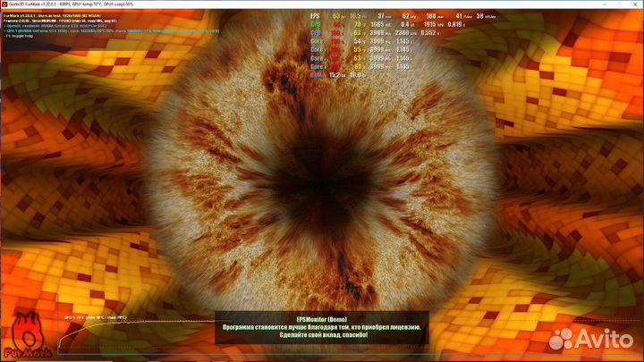Click the Frames/time/FPS statistics line
The width and height of the screenshot is (644, 362).
[61, 21]
